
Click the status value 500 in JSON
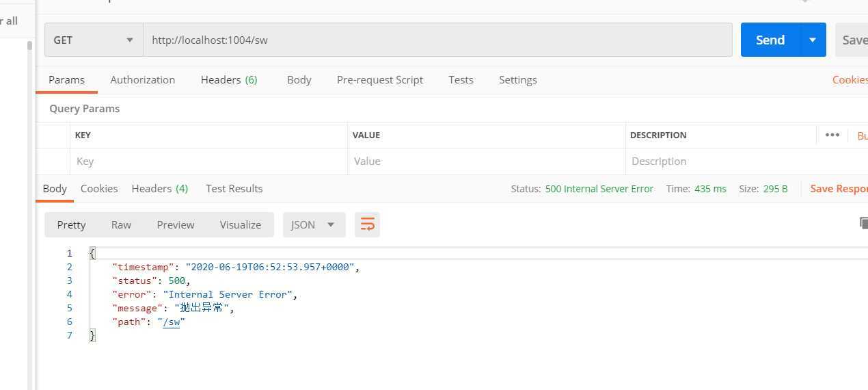[x=176, y=281]
